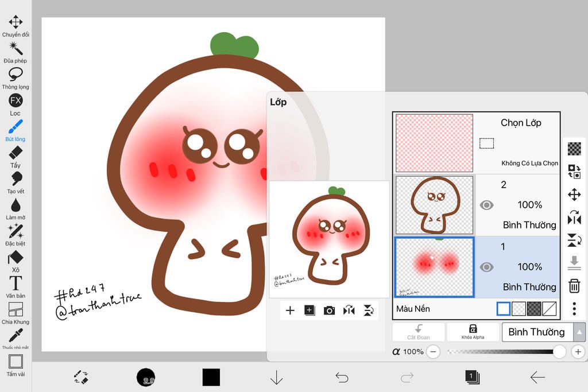The height and width of the screenshot is (392, 588).
Task: Select the Văn bản text tool
Action: point(16,287)
